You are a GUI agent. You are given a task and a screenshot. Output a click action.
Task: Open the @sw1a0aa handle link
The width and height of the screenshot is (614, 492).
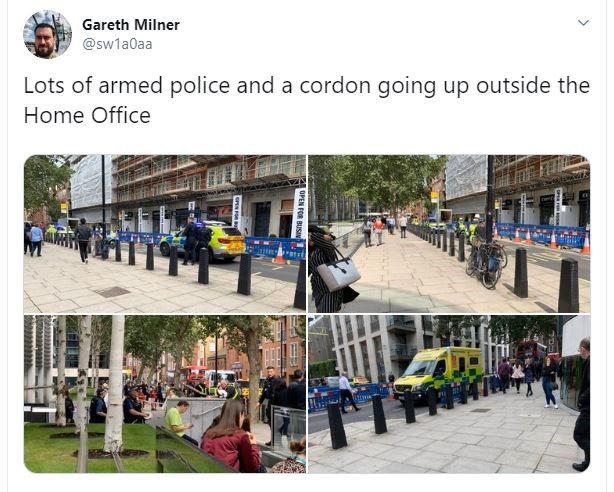coord(117,44)
